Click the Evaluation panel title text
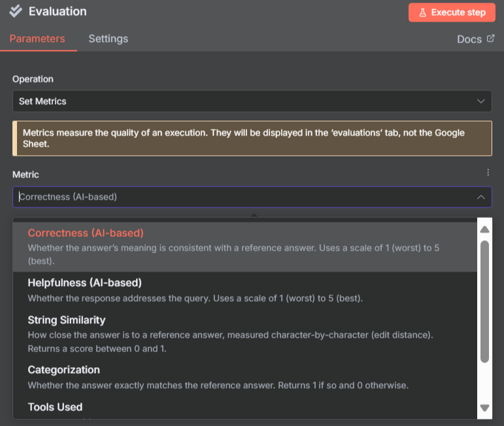This screenshot has height=426, width=504. pos(58,12)
